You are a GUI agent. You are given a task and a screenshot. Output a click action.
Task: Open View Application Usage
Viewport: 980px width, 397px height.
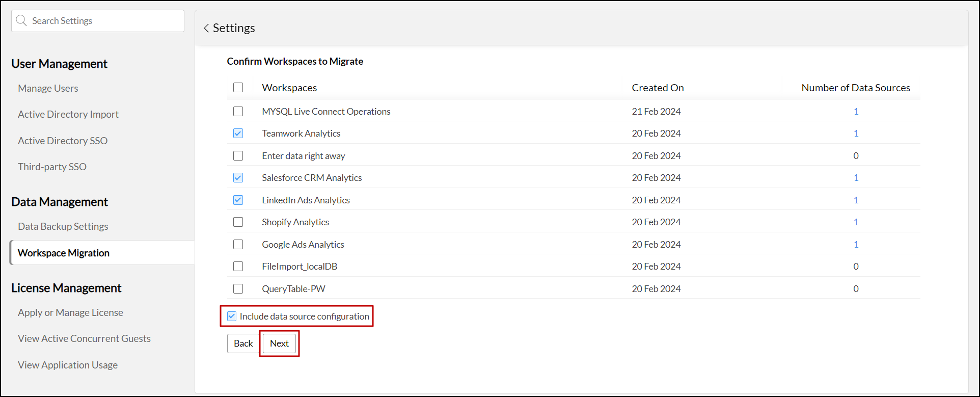tap(68, 365)
